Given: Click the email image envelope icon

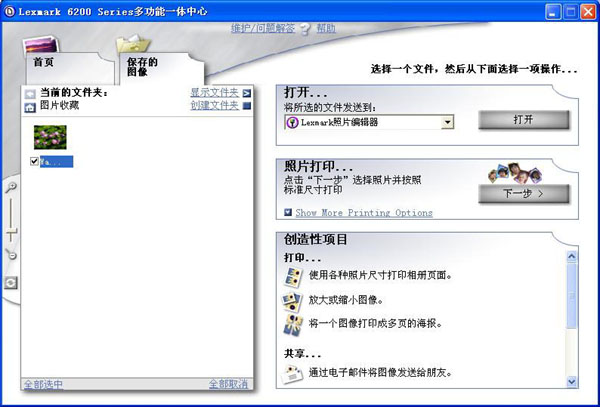Looking at the screenshot, I should [292, 373].
